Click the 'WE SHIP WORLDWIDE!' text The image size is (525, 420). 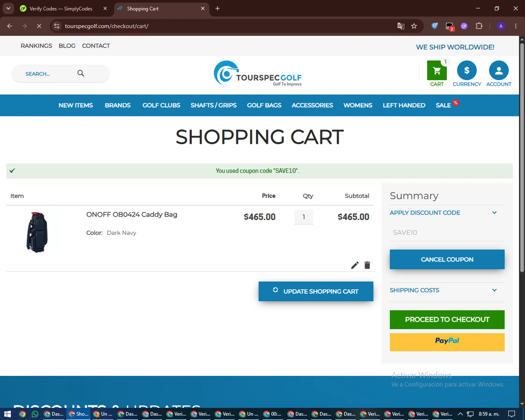tap(455, 47)
